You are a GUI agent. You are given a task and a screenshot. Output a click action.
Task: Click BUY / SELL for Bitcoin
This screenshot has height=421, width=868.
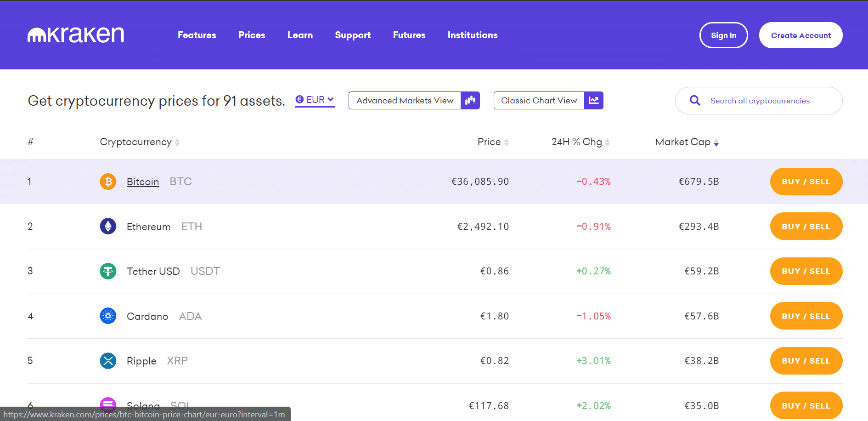(x=806, y=182)
